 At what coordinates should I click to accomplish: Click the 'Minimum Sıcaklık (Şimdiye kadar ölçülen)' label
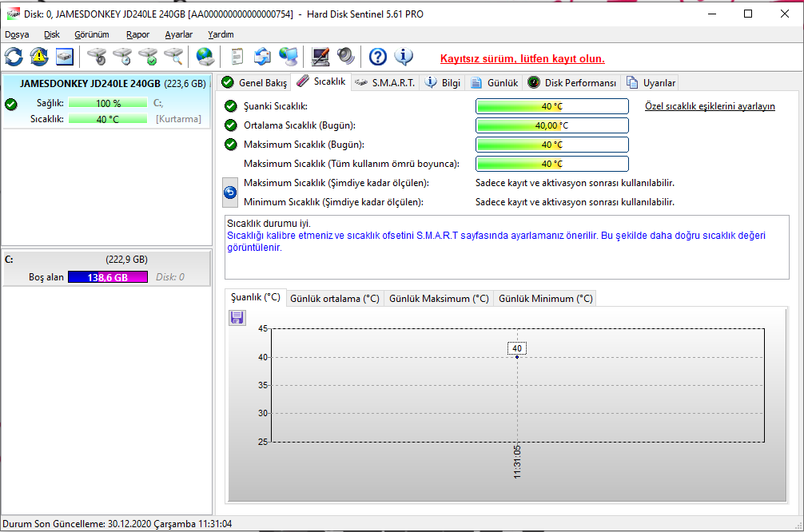coord(333,202)
